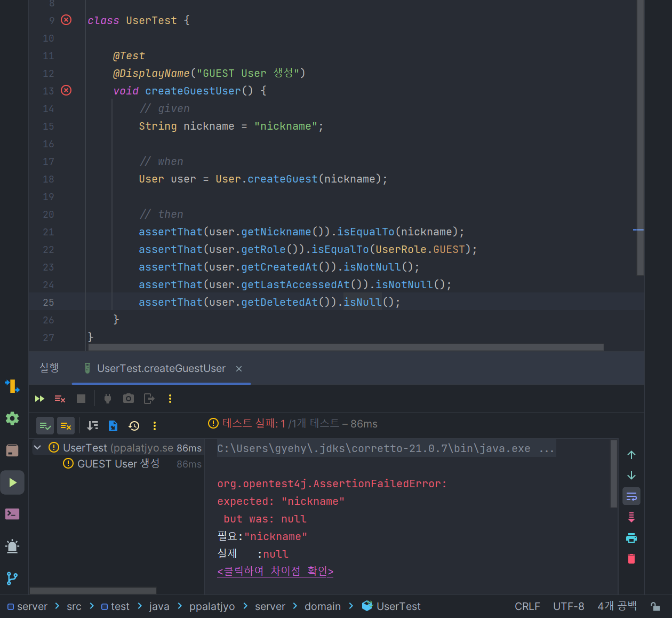Open the IDE Settings gear
Screen dimensions: 672x618
click(x=12, y=418)
